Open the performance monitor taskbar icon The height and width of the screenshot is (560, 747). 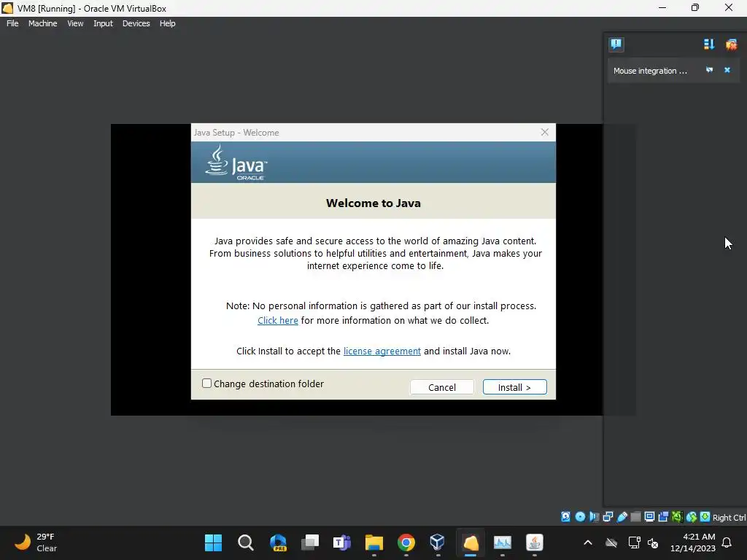click(502, 542)
